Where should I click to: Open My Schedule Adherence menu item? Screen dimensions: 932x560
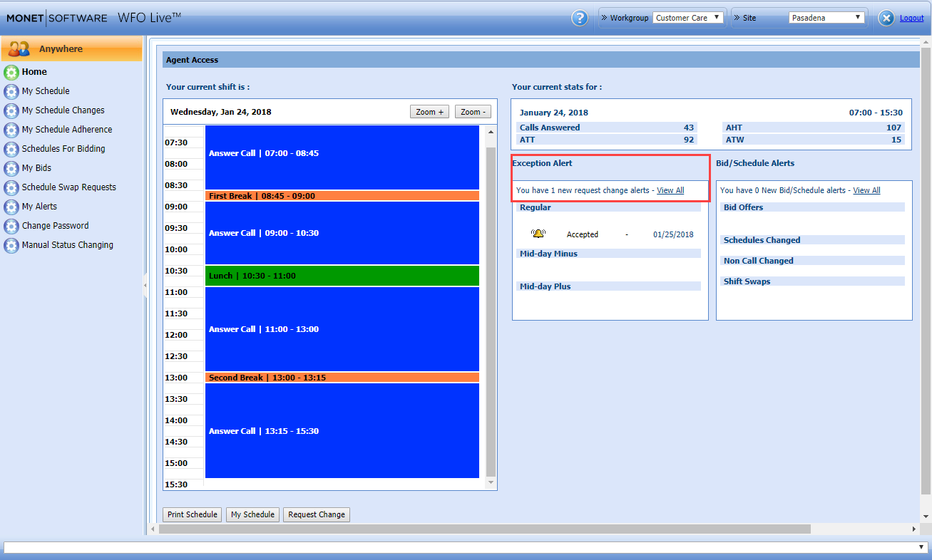click(x=67, y=130)
